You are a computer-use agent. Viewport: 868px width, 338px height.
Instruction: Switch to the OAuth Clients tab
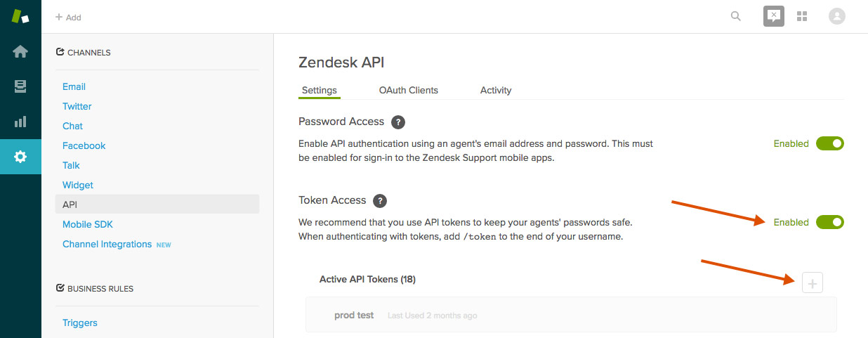pos(408,90)
